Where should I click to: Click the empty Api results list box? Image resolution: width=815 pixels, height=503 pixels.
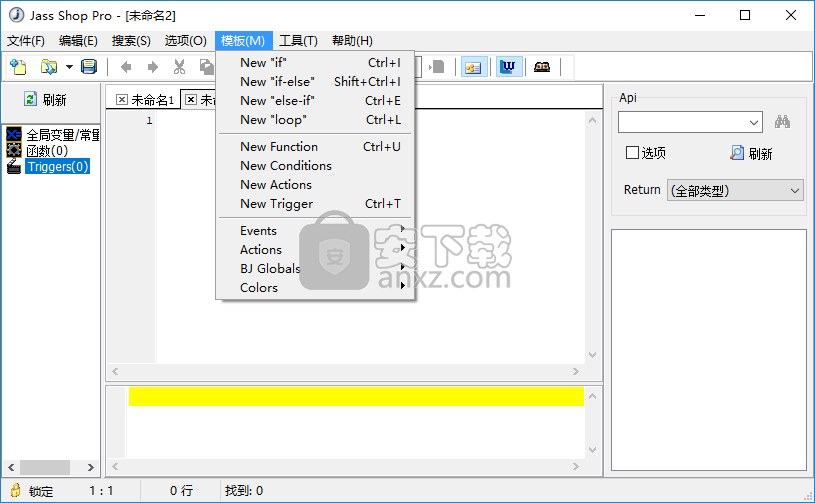pyautogui.click(x=709, y=350)
